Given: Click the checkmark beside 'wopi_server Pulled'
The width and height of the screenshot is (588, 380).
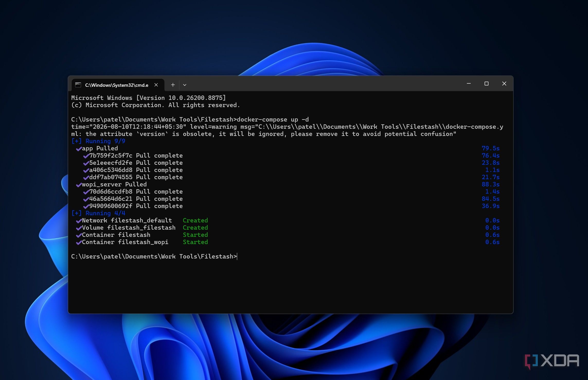Looking at the screenshot, I should coord(79,185).
